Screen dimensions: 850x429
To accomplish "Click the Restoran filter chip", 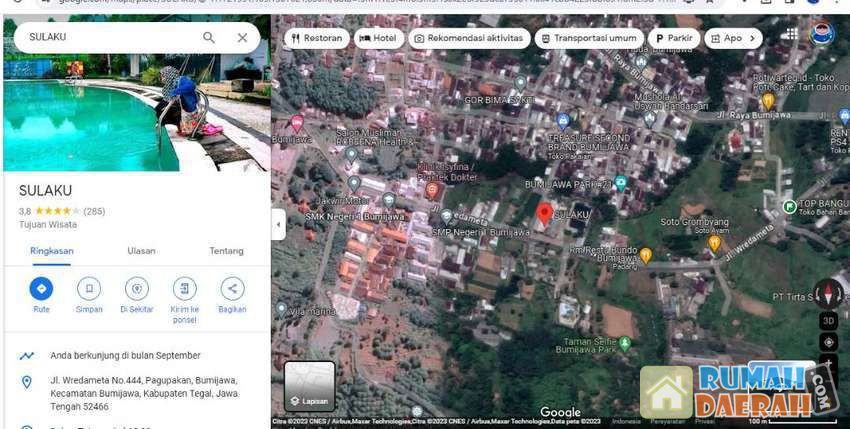I will tap(316, 38).
